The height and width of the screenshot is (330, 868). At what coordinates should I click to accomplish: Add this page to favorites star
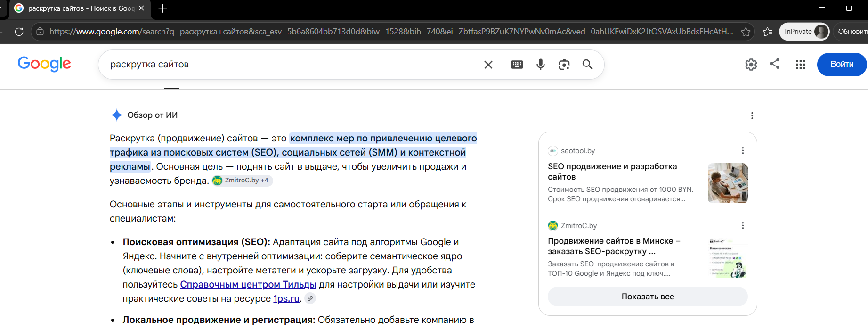746,32
